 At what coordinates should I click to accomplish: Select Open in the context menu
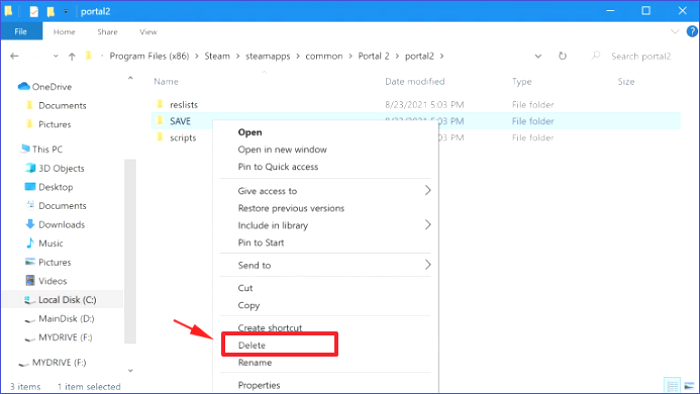250,133
